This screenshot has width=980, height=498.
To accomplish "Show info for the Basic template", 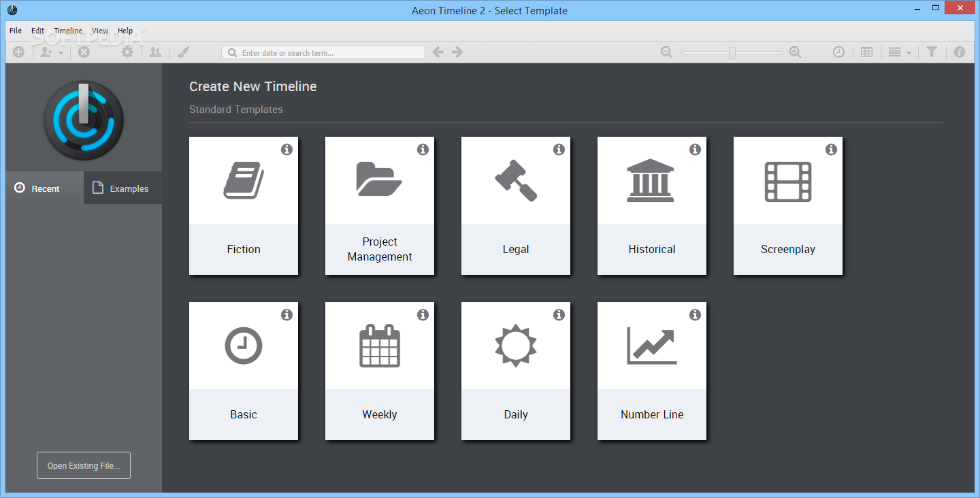I will 287,314.
